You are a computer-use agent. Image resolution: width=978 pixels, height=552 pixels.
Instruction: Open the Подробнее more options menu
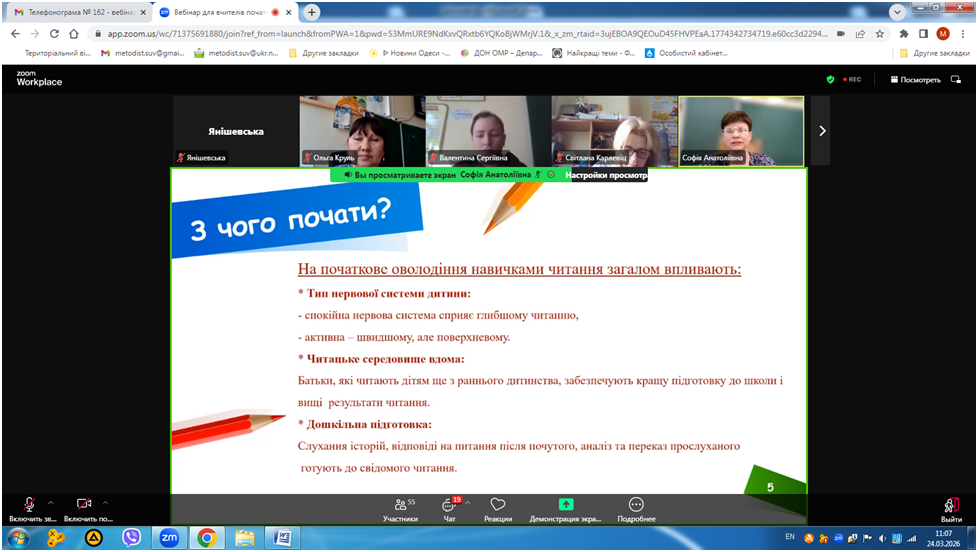[636, 509]
